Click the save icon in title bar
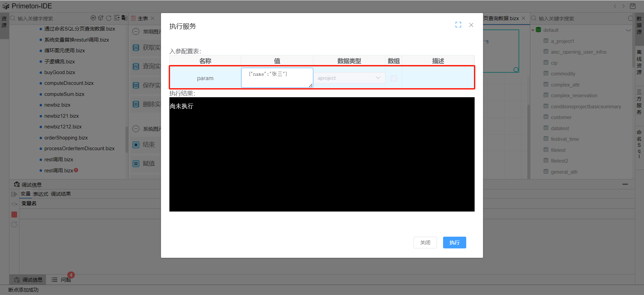Screen dimensions: 644x295 pyautogui.click(x=633, y=6)
